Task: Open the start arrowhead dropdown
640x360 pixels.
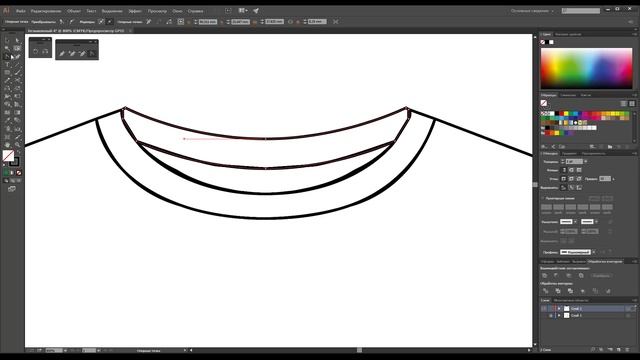Action: (x=575, y=222)
